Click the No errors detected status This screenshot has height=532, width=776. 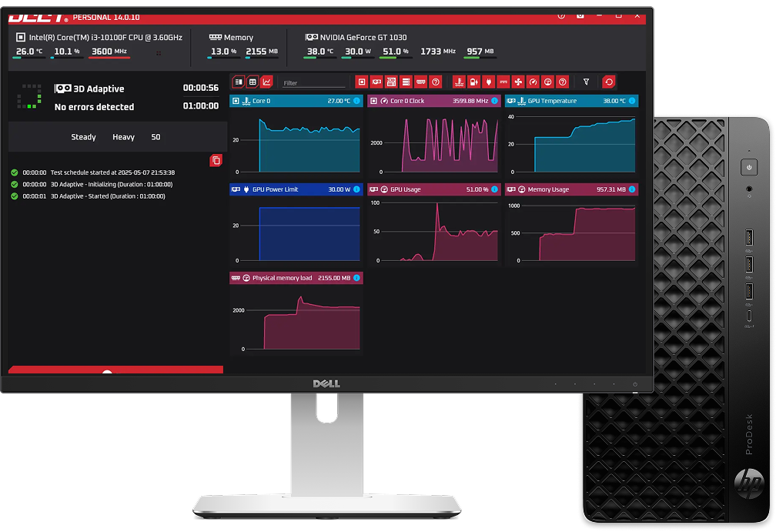[x=94, y=107]
